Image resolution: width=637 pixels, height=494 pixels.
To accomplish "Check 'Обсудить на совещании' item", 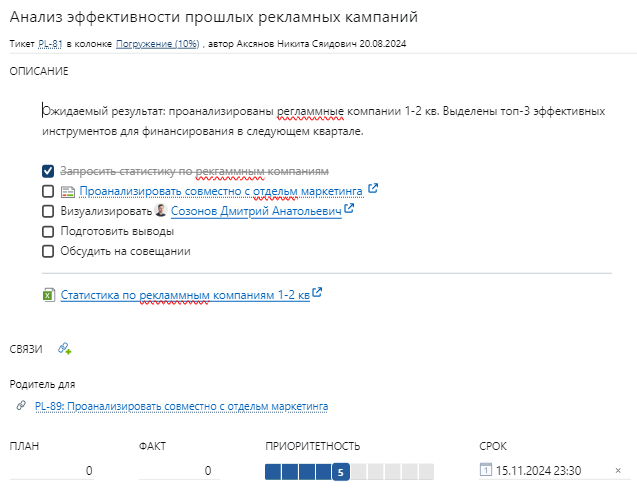I will pos(48,251).
